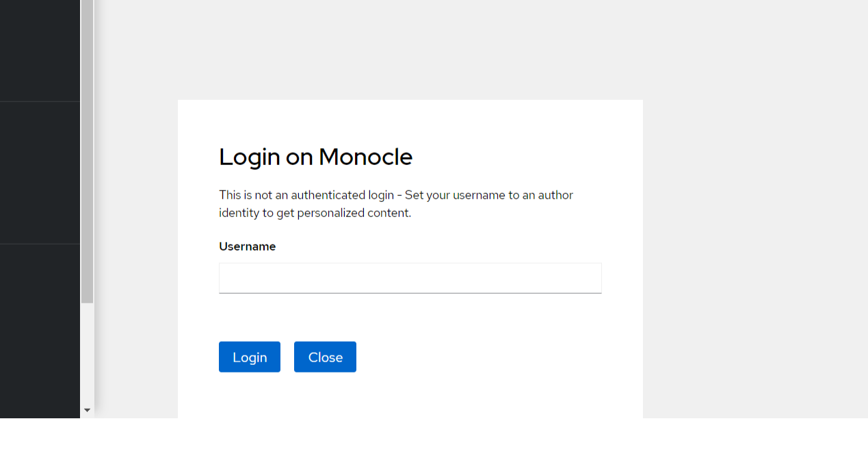
Task: Click the underline of the Username input
Action: click(410, 294)
